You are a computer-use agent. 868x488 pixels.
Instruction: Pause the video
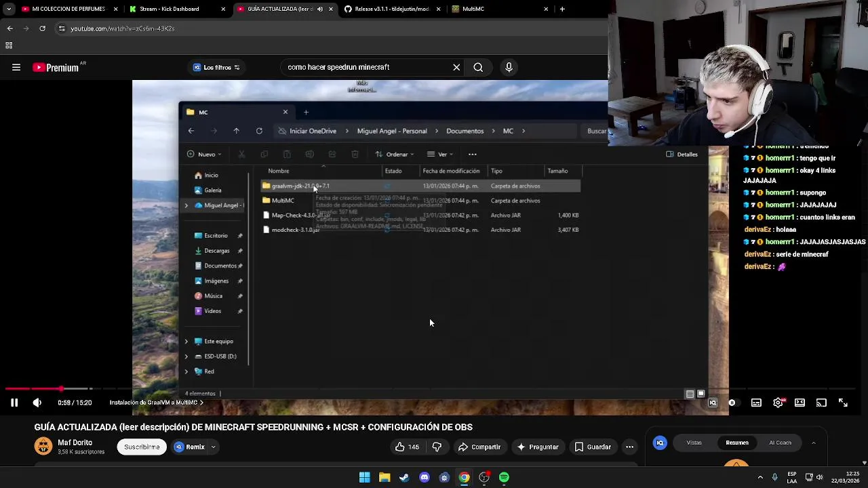point(14,403)
